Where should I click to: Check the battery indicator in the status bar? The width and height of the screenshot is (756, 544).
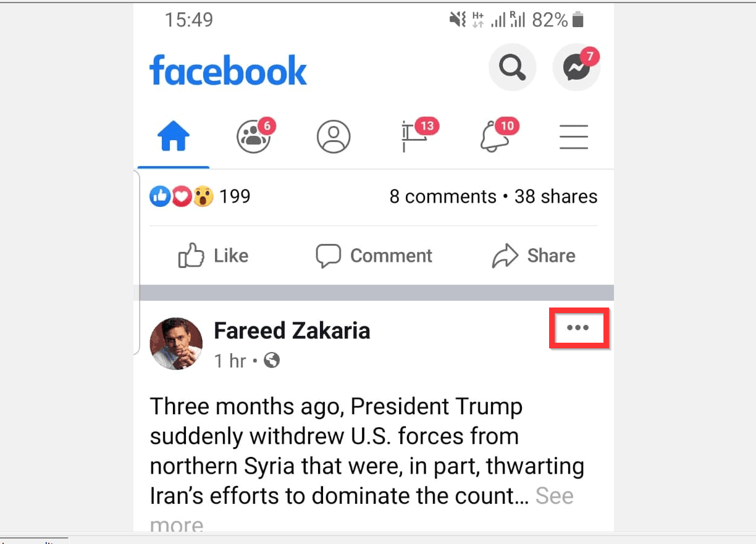pos(578,20)
